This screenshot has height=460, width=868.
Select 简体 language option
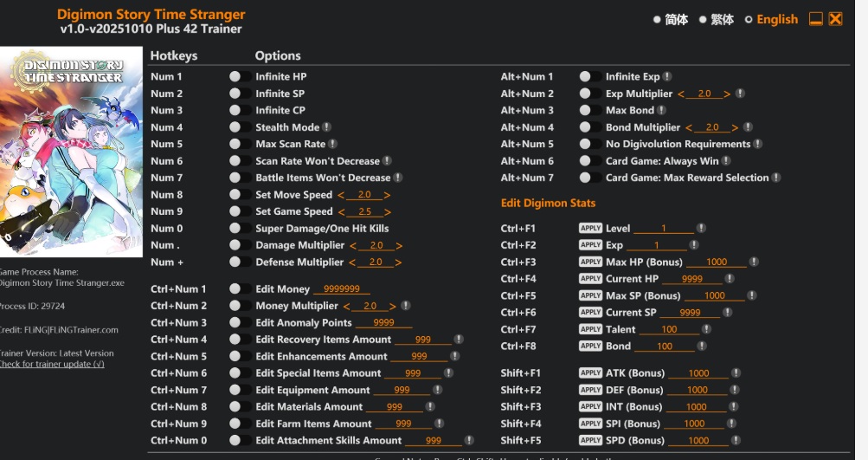point(671,19)
